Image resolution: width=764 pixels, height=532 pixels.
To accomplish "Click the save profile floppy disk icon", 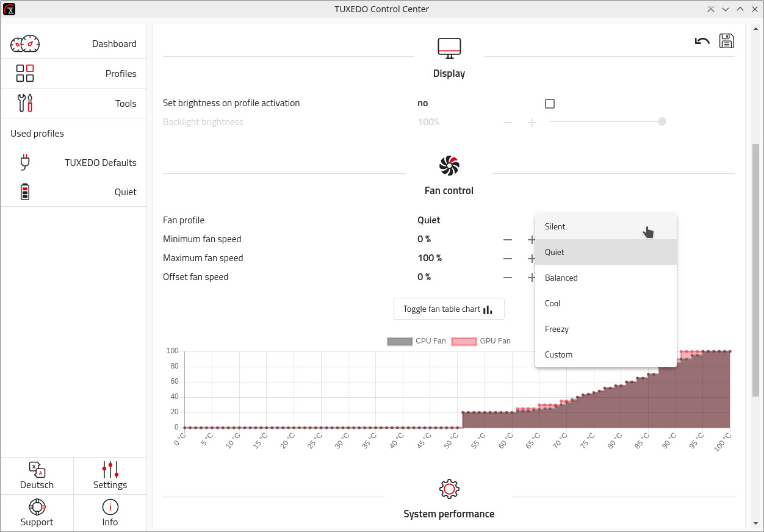I will coord(726,41).
